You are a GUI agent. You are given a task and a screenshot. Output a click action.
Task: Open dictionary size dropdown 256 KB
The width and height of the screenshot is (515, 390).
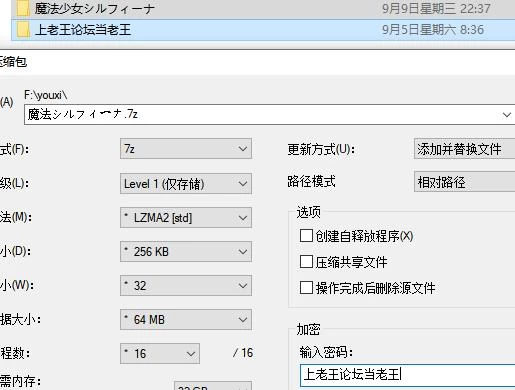[186, 252]
